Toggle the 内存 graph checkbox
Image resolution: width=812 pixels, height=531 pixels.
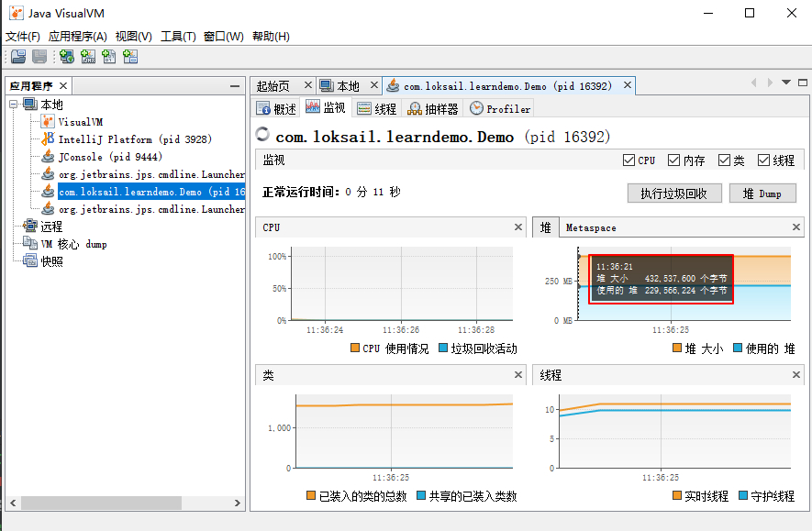coord(673,160)
